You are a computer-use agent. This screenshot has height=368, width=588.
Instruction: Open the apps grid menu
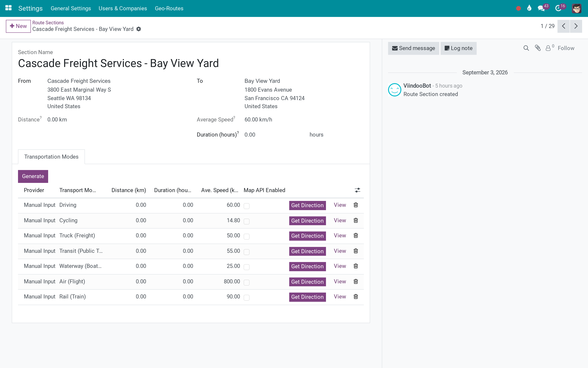(8, 8)
